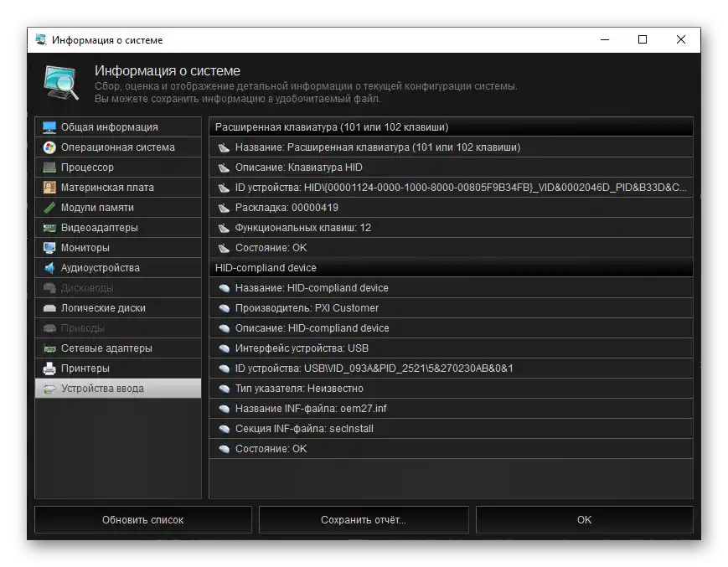Viewport: 728px width, 567px height.
Task: Click the card icon beside Видеоадаптеры
Action: pos(49,228)
